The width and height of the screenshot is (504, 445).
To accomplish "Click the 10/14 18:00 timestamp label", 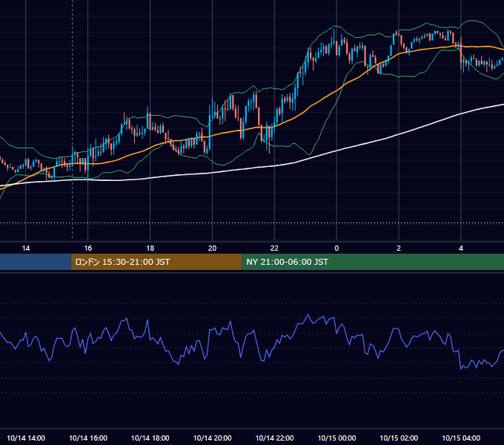I will pos(150,438).
